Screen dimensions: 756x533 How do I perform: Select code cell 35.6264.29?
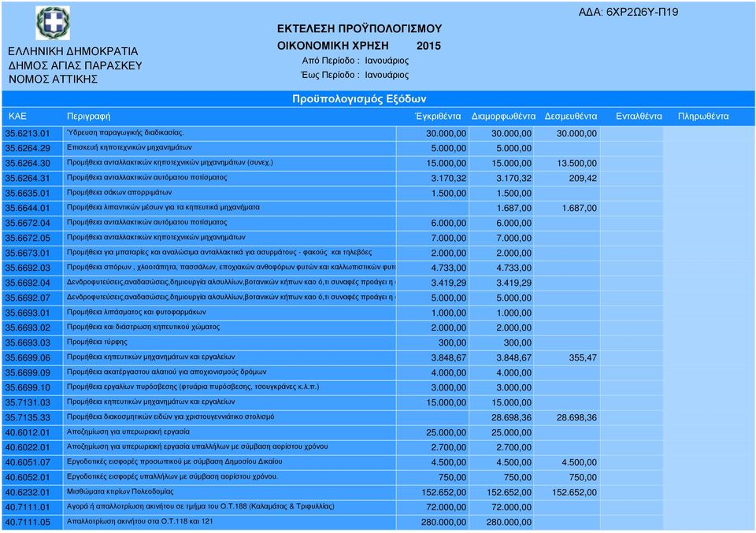coord(32,149)
